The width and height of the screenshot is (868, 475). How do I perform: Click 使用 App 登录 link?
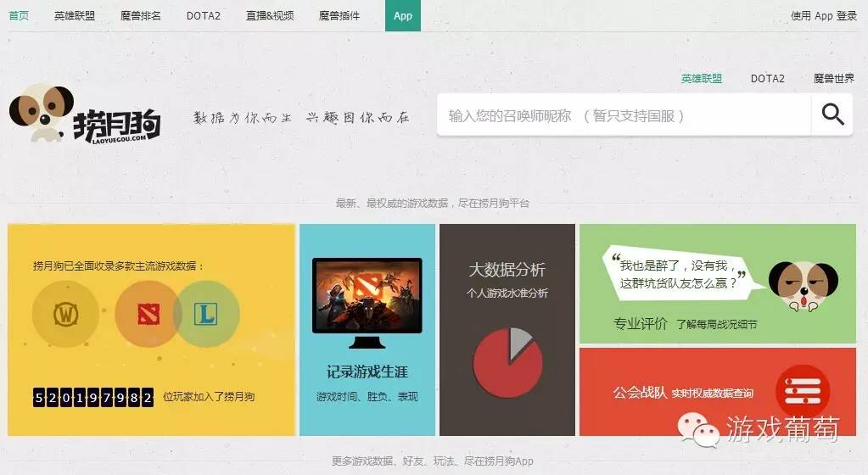[x=824, y=16]
